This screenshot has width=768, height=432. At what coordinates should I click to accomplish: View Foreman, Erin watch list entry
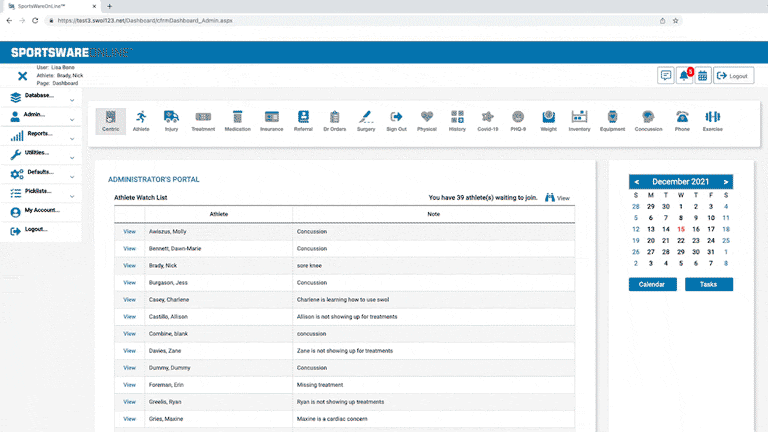point(129,384)
